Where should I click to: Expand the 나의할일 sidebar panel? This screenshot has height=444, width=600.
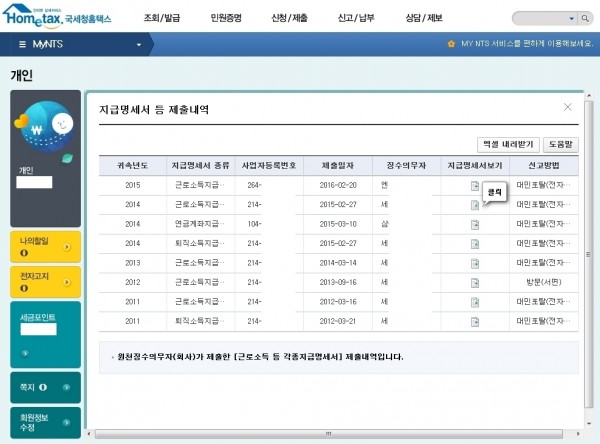(x=67, y=246)
